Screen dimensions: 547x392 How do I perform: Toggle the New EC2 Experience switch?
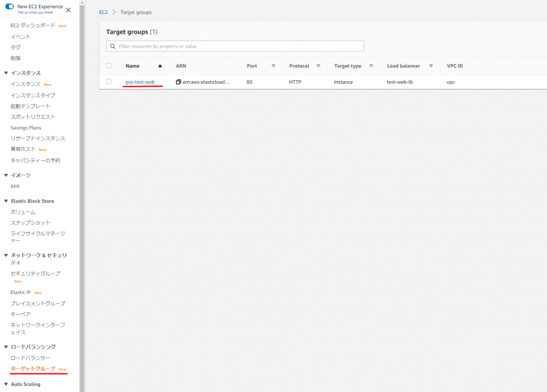coord(10,6)
